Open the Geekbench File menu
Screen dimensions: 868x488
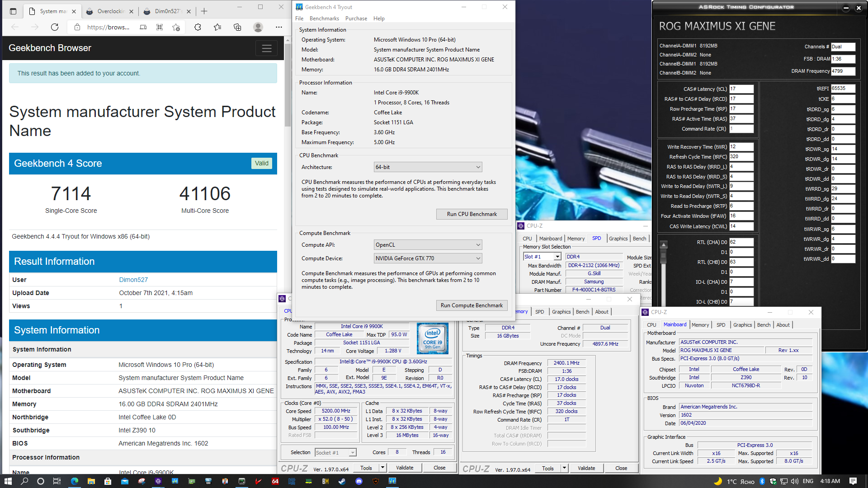coord(299,19)
